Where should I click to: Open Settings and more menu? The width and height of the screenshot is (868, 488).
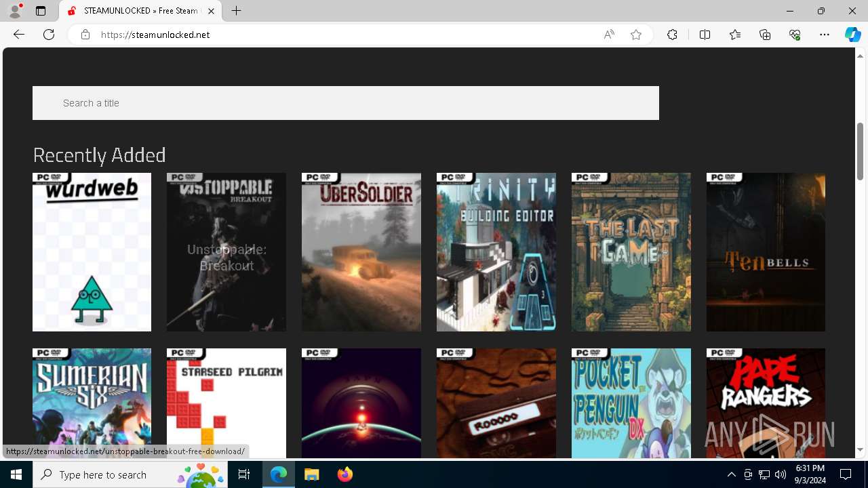[x=825, y=35]
